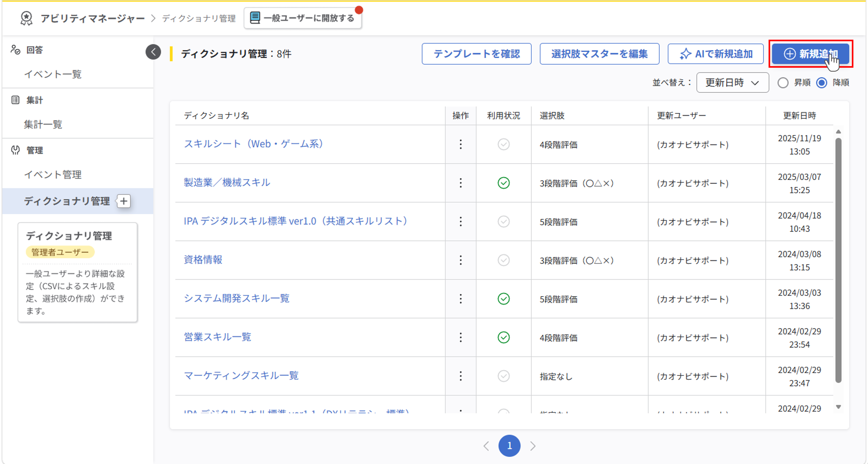Click the 新規追加 button

click(x=810, y=54)
